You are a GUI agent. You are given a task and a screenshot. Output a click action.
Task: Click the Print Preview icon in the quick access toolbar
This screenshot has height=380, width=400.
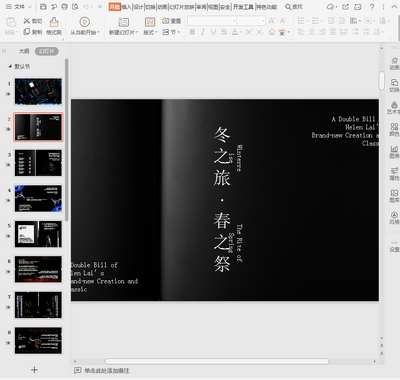click(76, 7)
